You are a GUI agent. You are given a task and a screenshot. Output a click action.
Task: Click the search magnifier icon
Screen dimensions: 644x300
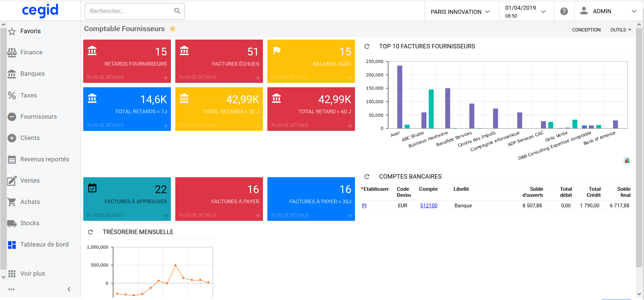click(177, 11)
